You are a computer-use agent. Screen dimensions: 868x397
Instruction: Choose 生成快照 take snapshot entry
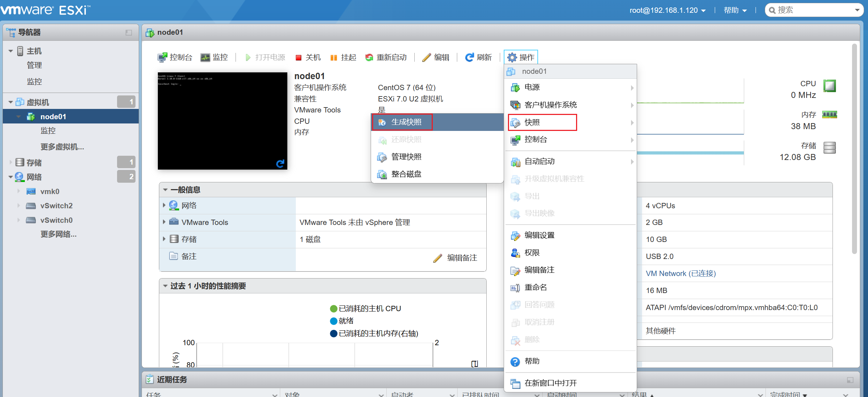(x=437, y=122)
